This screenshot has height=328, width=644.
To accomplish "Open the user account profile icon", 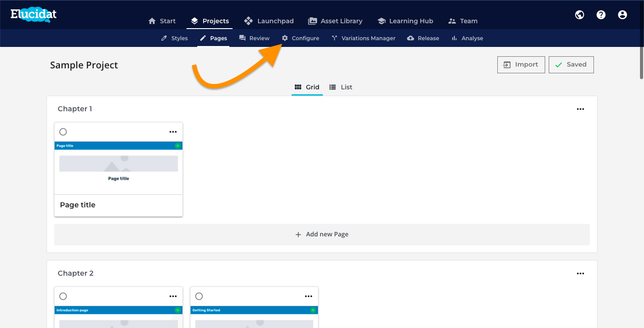I will [623, 15].
